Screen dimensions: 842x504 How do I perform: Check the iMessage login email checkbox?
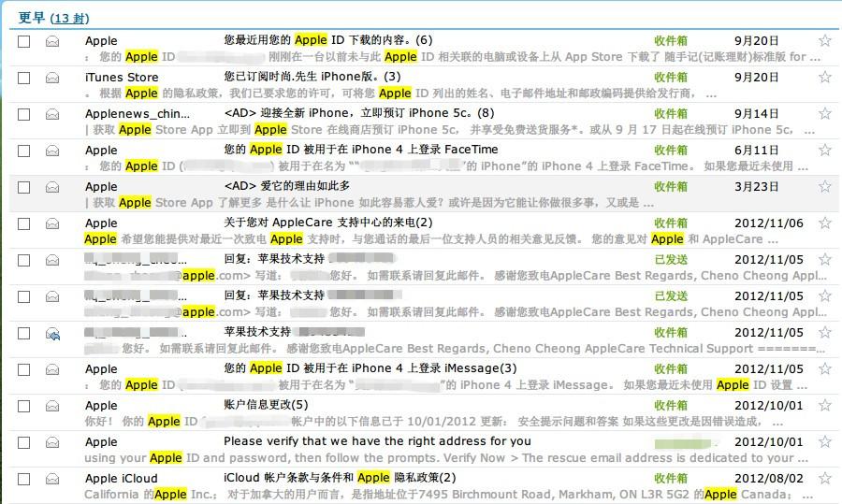[23, 369]
